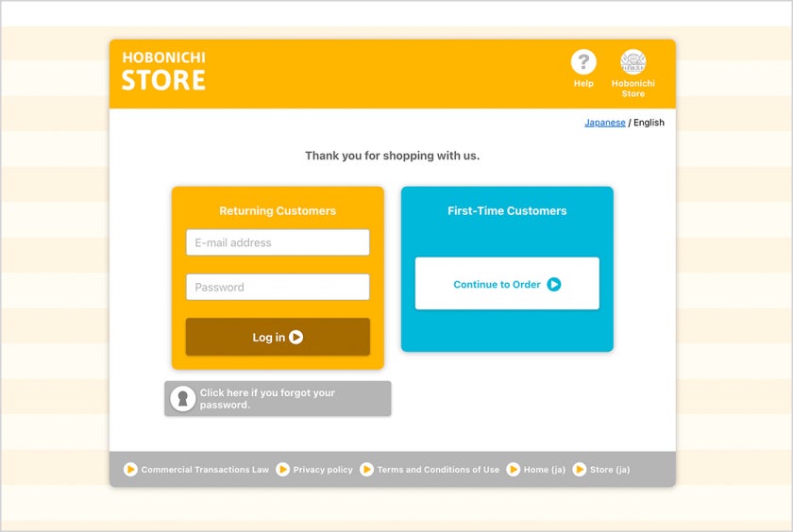Open the Hobonichi Store round icon
793x532 pixels.
(x=633, y=62)
